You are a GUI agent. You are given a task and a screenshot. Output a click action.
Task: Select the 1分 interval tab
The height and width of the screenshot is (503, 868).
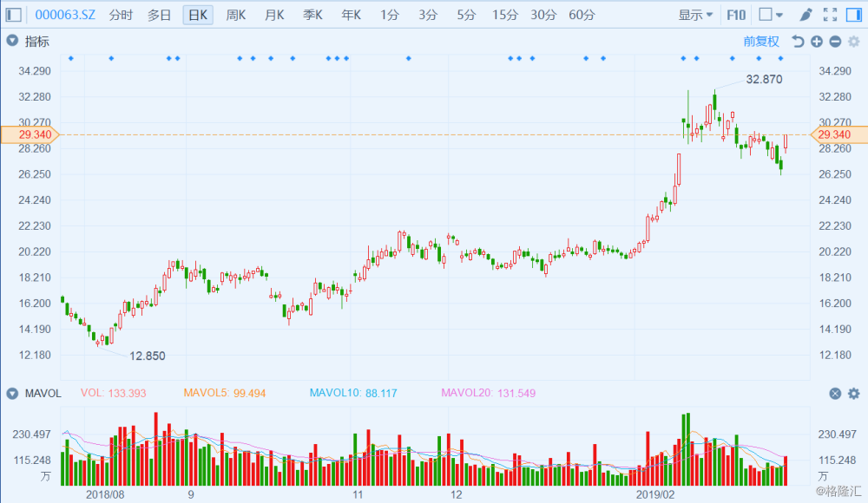(389, 15)
